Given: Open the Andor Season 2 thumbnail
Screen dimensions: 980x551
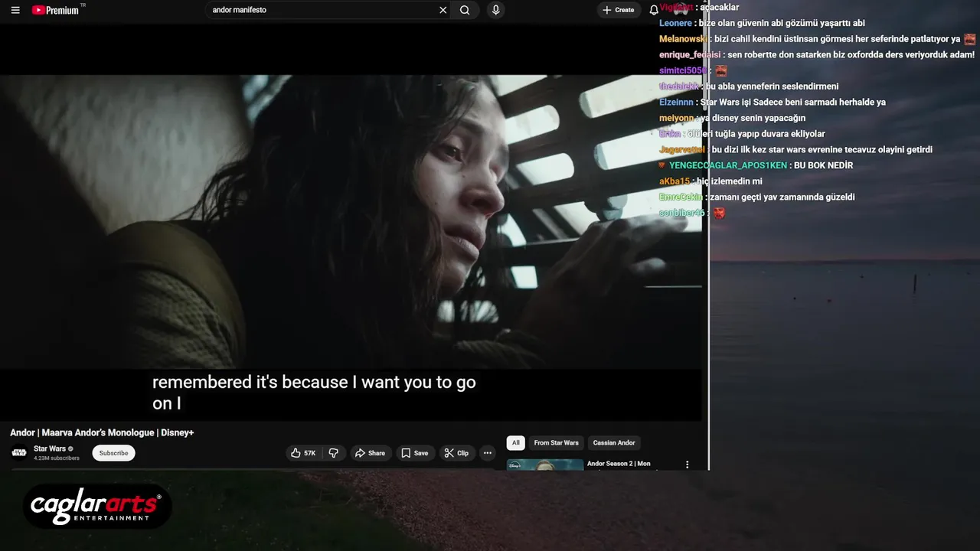Looking at the screenshot, I should (545, 465).
